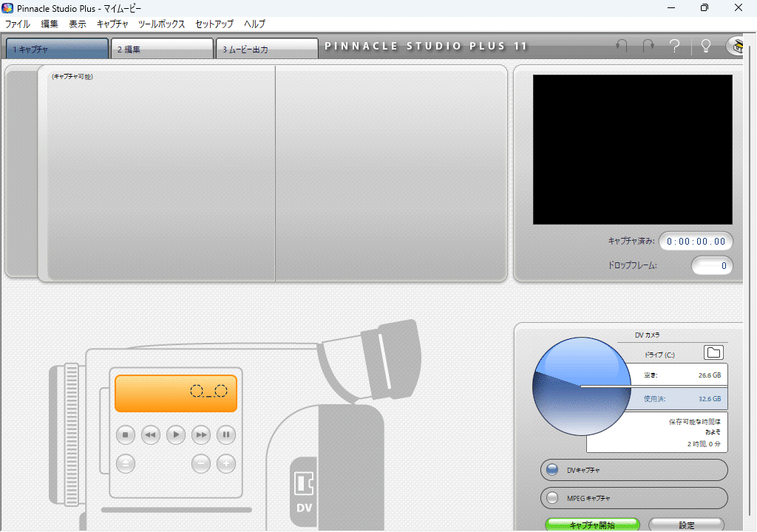Switch to the 1 キャプチャ tab
The image size is (757, 532).
click(57, 49)
